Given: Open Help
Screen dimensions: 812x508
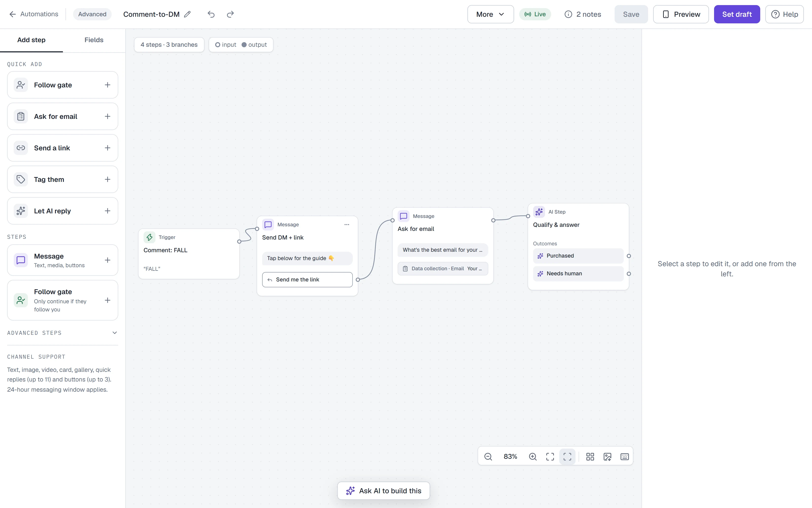Looking at the screenshot, I should coord(785,14).
